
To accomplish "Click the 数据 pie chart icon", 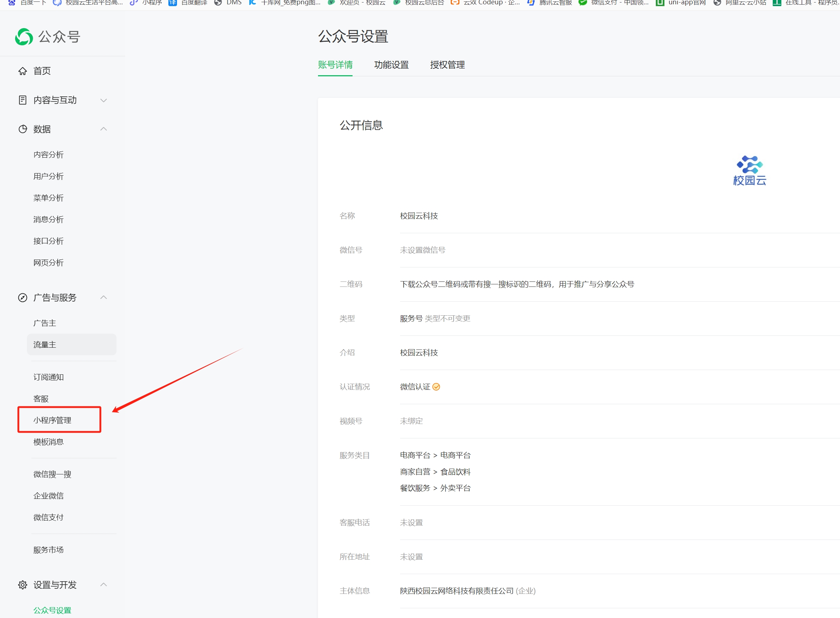I will coord(22,129).
